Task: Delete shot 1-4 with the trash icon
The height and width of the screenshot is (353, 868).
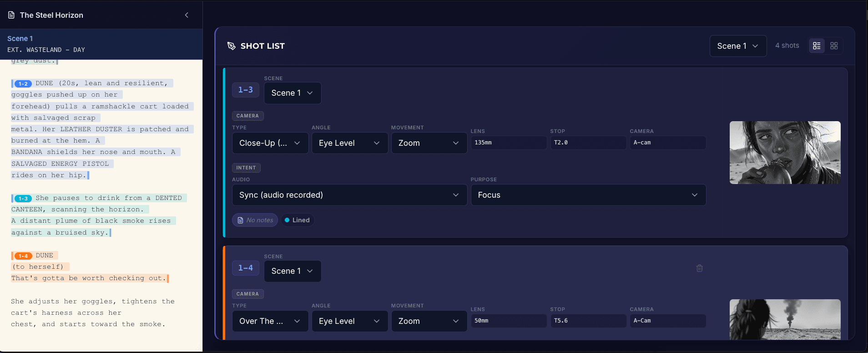Action: (700, 268)
